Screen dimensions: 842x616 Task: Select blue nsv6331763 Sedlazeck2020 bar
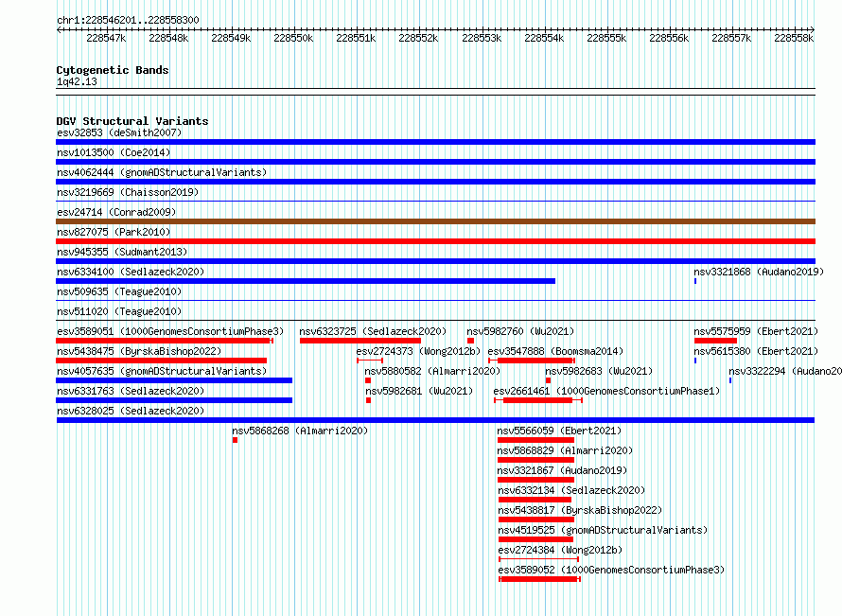(x=174, y=400)
